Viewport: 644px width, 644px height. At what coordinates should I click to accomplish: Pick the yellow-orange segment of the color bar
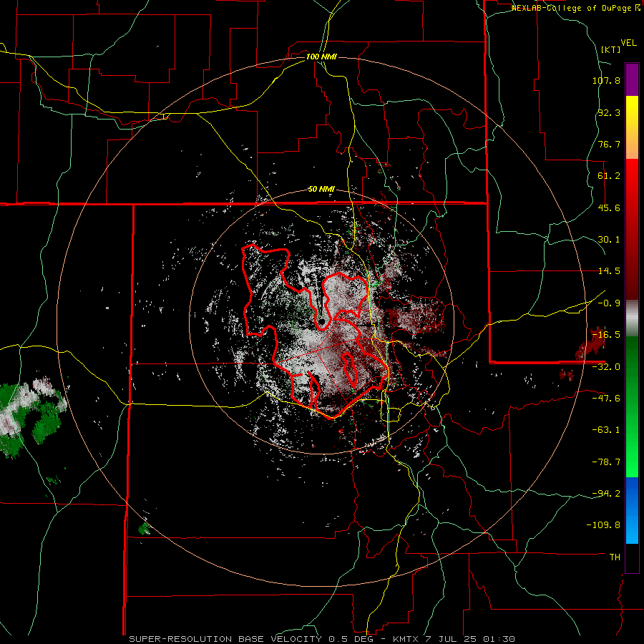pyautogui.click(x=632, y=127)
